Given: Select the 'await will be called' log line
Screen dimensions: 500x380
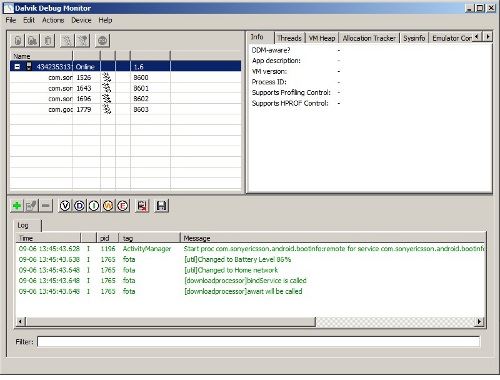Looking at the screenshot, I should coord(250,291).
